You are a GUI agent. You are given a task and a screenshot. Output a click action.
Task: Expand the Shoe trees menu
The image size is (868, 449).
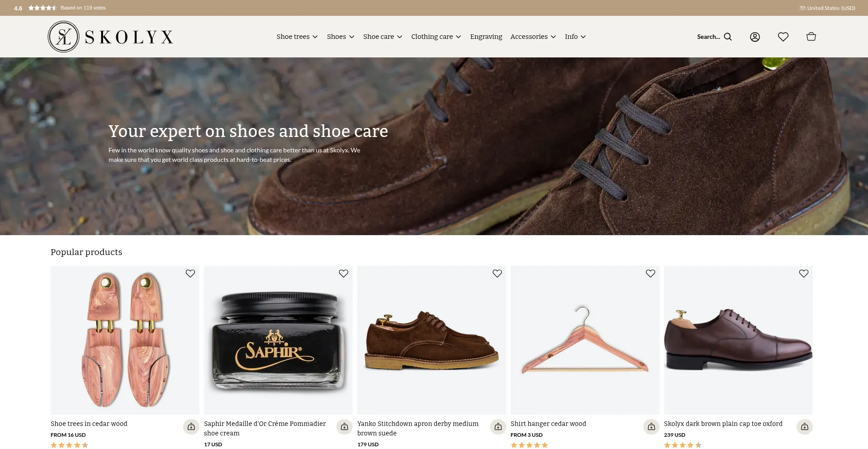[x=297, y=37]
